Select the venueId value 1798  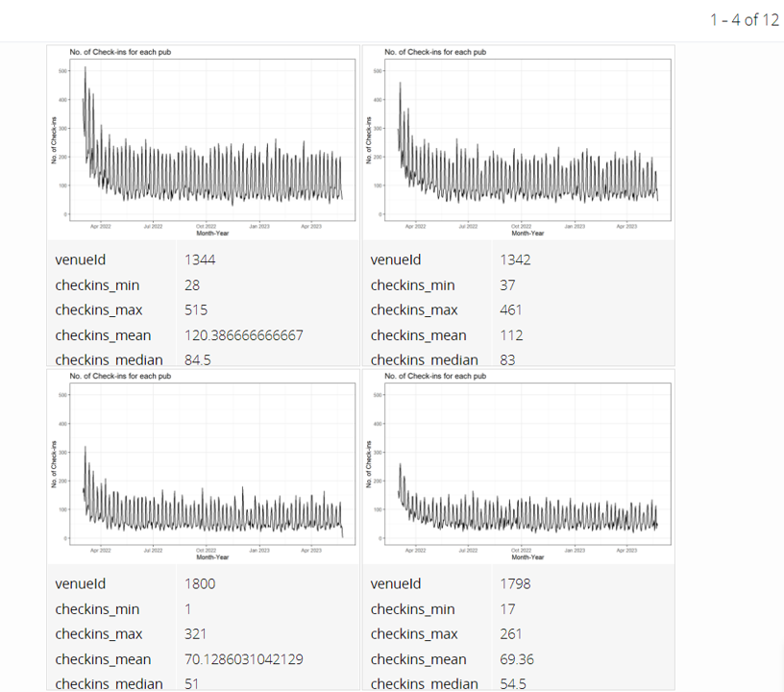tap(515, 583)
